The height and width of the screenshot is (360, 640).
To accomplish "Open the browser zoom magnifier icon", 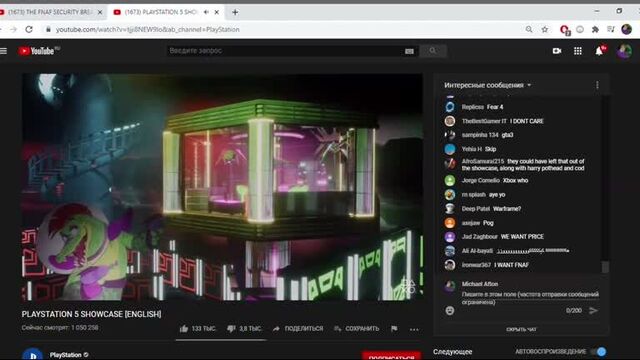I will coord(529,29).
